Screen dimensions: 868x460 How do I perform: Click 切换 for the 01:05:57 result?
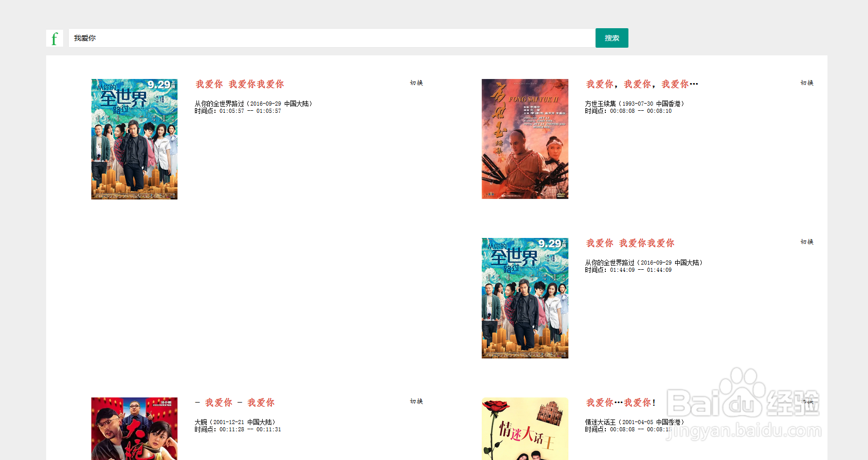(417, 83)
